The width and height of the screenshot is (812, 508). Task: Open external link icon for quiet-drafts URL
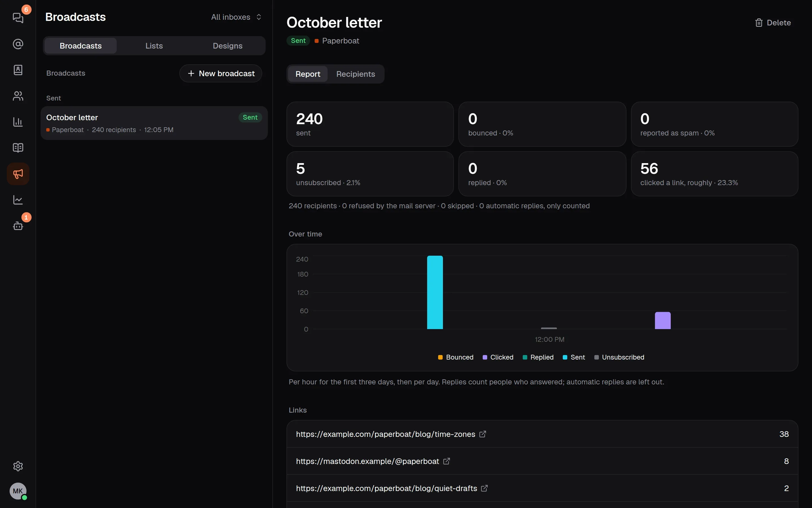coord(484,488)
